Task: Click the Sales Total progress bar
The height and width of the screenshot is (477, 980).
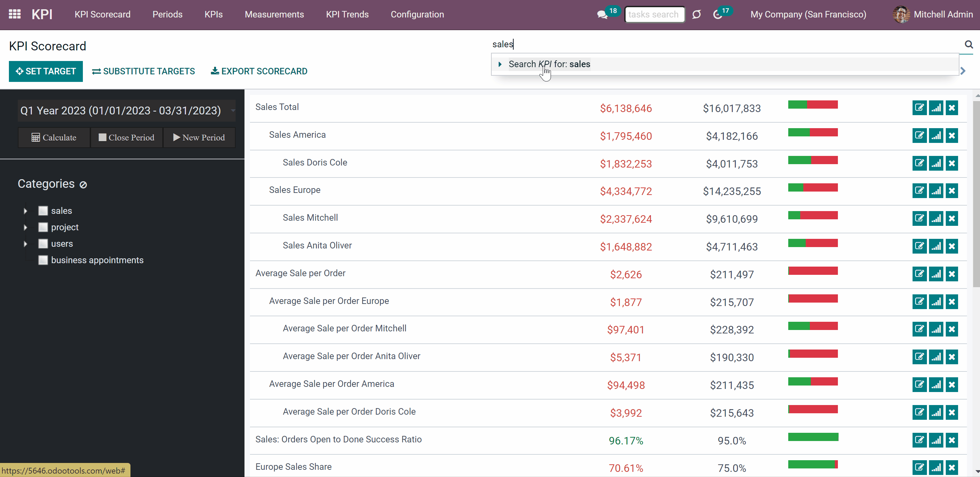Action: click(x=813, y=105)
